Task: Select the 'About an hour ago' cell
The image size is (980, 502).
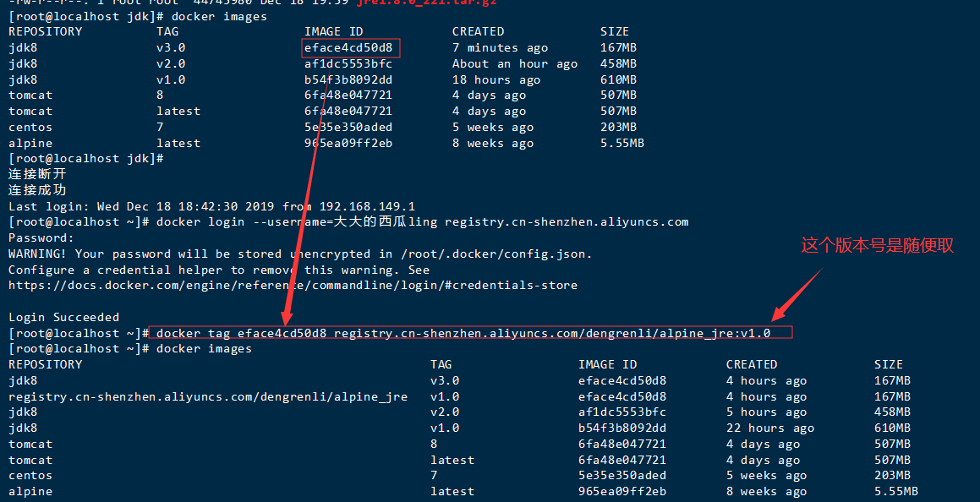Action: (514, 63)
